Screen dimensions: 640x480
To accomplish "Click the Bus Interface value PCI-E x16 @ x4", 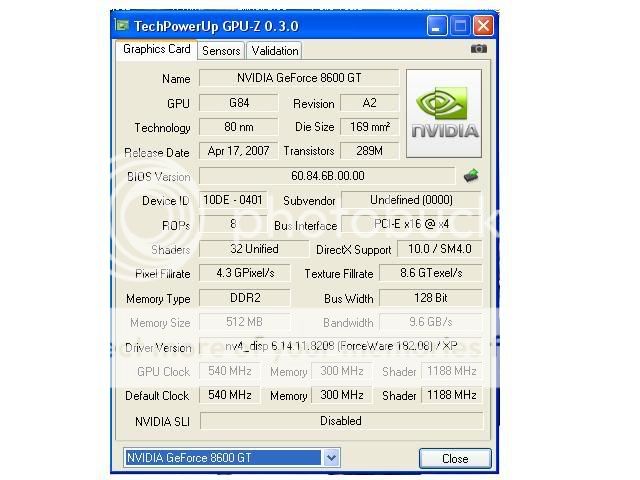I will tap(411, 224).
